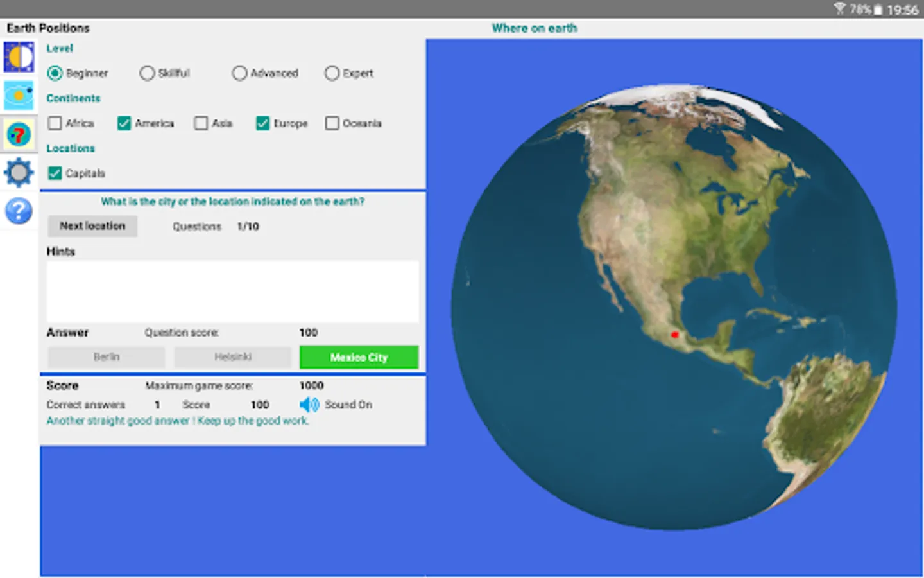Check the battery status icon
The width and height of the screenshot is (924, 578).
point(878,10)
